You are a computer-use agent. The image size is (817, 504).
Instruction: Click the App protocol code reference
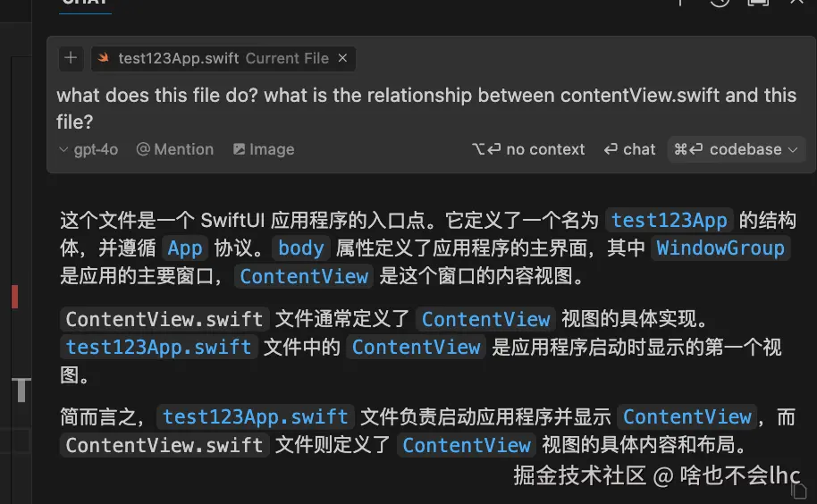pyautogui.click(x=185, y=248)
